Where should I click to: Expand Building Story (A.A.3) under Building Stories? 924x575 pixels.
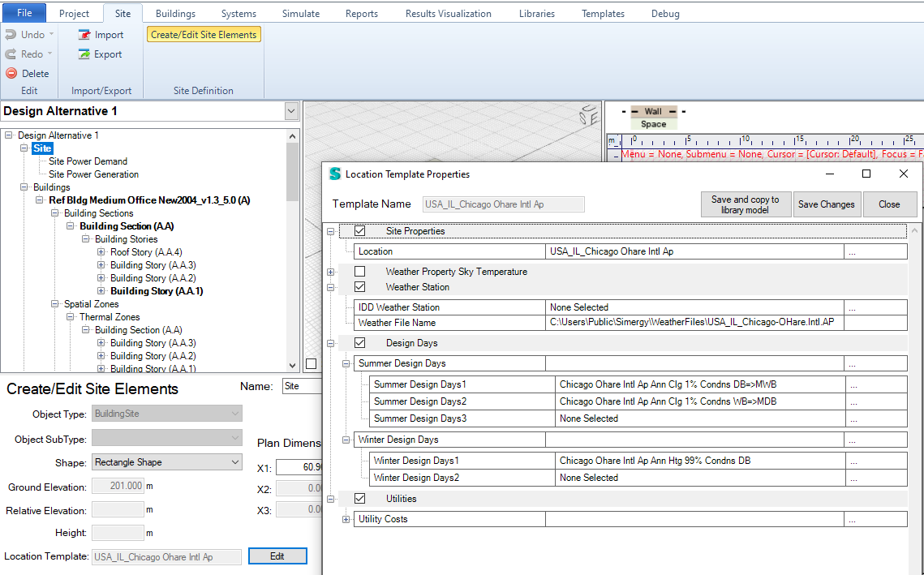tap(101, 265)
